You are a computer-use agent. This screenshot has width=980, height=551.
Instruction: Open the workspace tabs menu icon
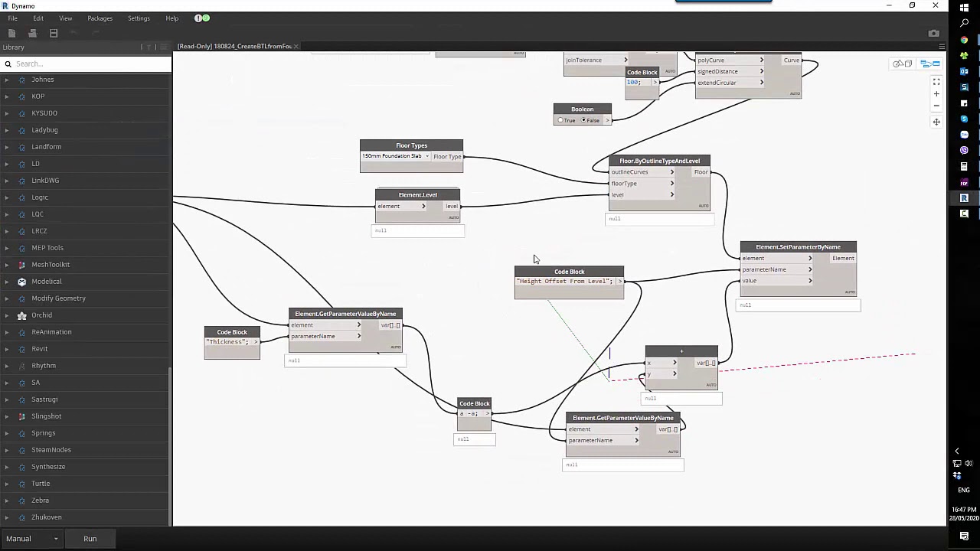941,47
